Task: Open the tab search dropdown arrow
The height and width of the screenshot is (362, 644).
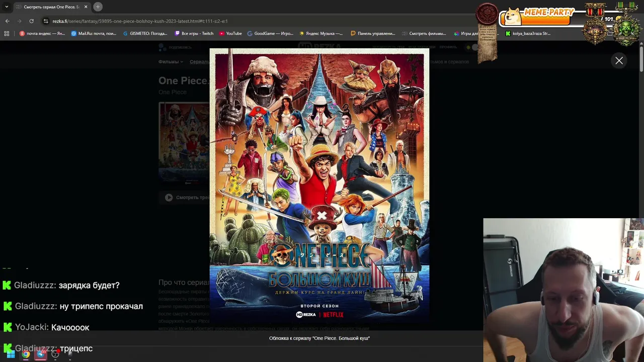Action: (x=7, y=7)
